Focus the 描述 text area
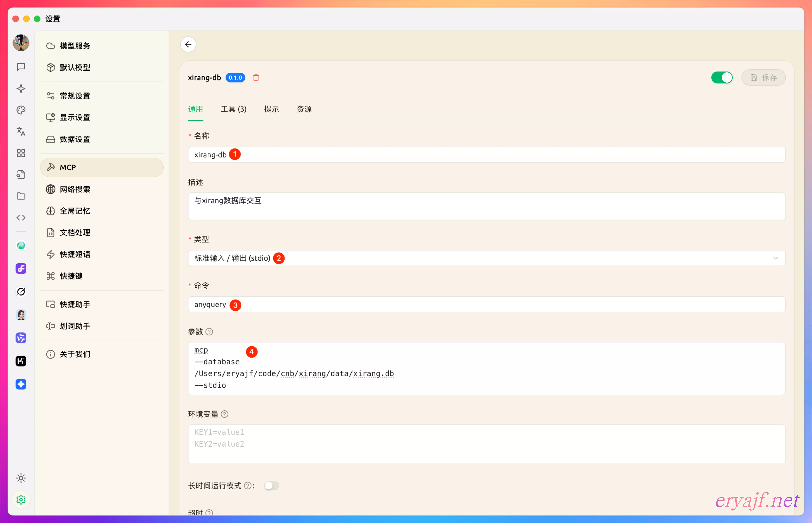Image resolution: width=812 pixels, height=523 pixels. (487, 206)
